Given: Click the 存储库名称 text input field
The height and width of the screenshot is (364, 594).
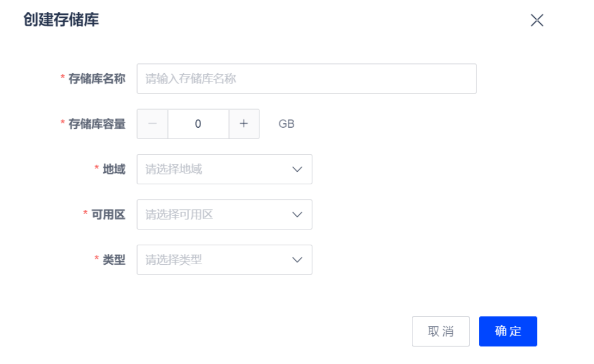Looking at the screenshot, I should tap(307, 79).
